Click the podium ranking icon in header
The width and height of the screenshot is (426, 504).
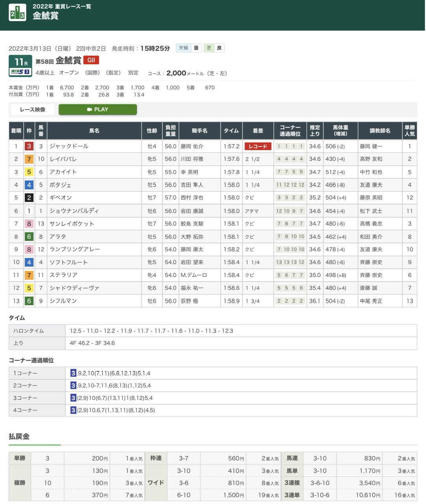pyautogui.click(x=17, y=13)
